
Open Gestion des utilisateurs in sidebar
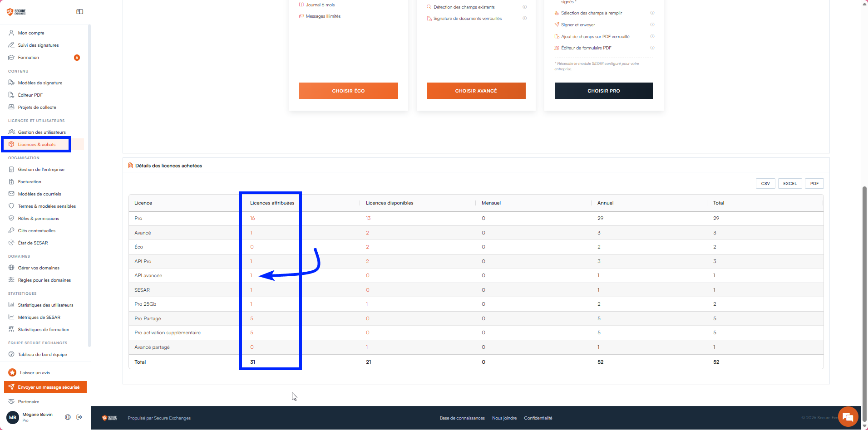42,132
